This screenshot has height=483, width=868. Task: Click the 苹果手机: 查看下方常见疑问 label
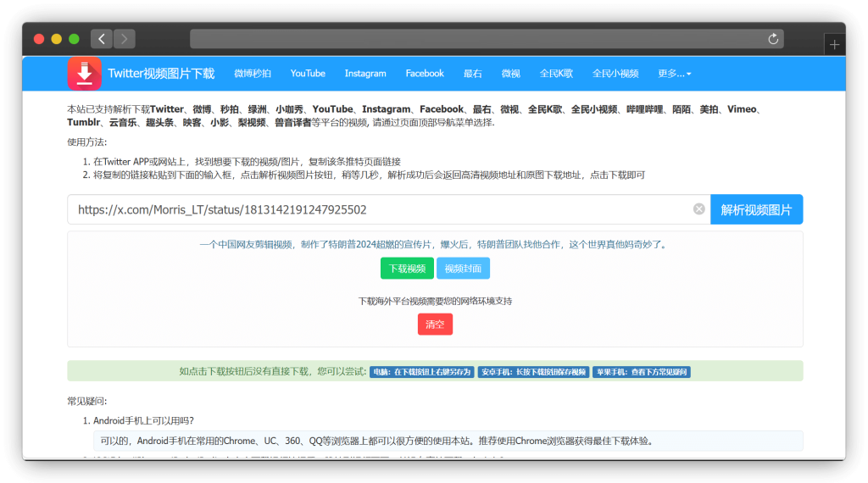[x=642, y=372]
